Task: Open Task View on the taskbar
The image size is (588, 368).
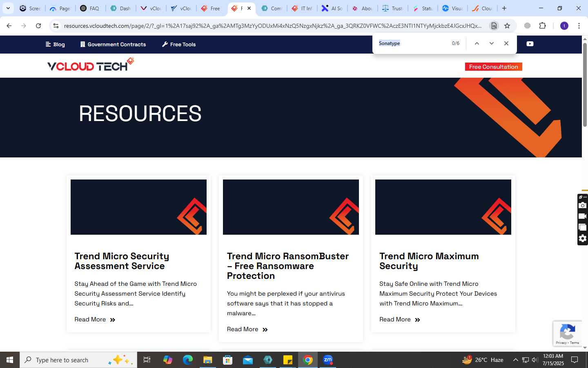Action: tap(147, 360)
